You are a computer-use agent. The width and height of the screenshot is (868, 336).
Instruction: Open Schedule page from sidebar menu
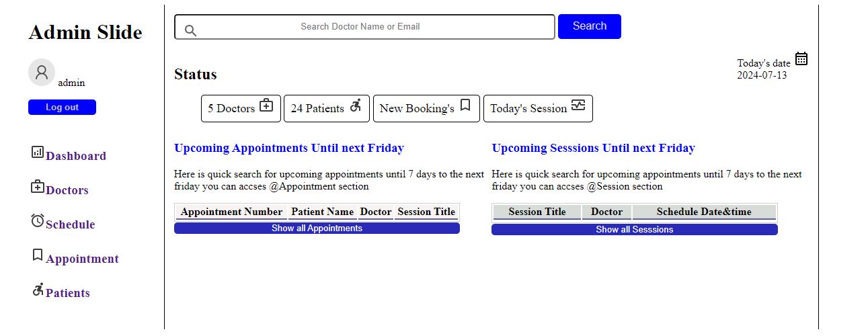[x=70, y=224]
